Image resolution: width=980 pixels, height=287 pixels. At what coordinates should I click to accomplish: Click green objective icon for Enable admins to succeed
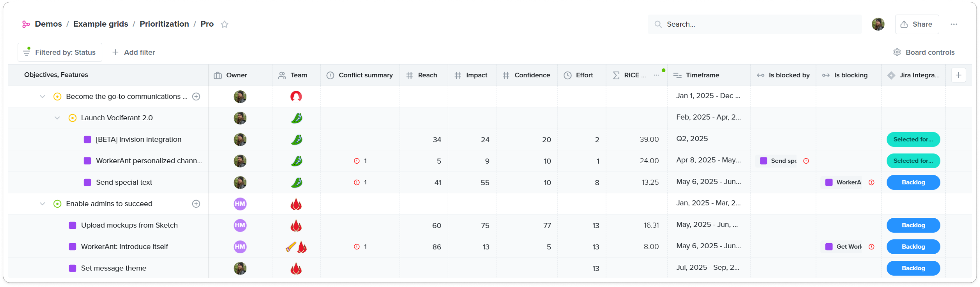pos(57,204)
